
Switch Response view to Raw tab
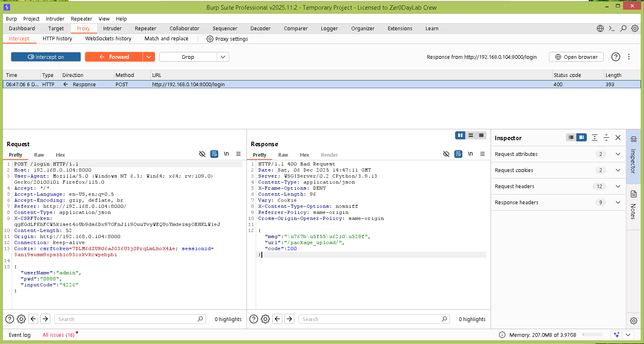[x=283, y=155]
